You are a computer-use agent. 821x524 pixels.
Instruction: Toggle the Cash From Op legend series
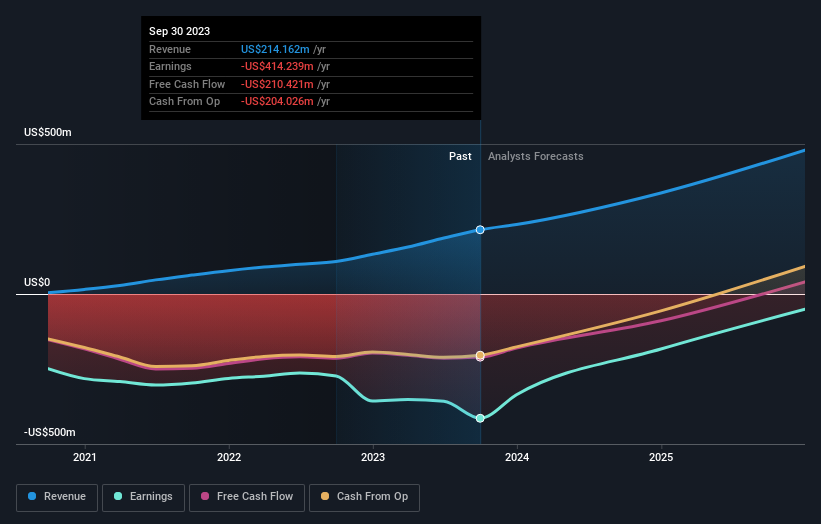click(364, 497)
